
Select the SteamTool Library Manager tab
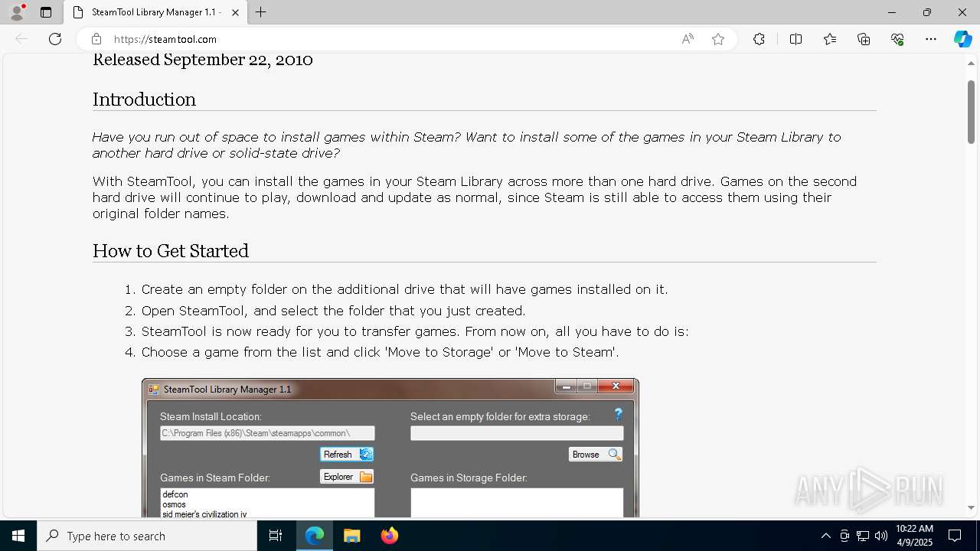(x=155, y=12)
